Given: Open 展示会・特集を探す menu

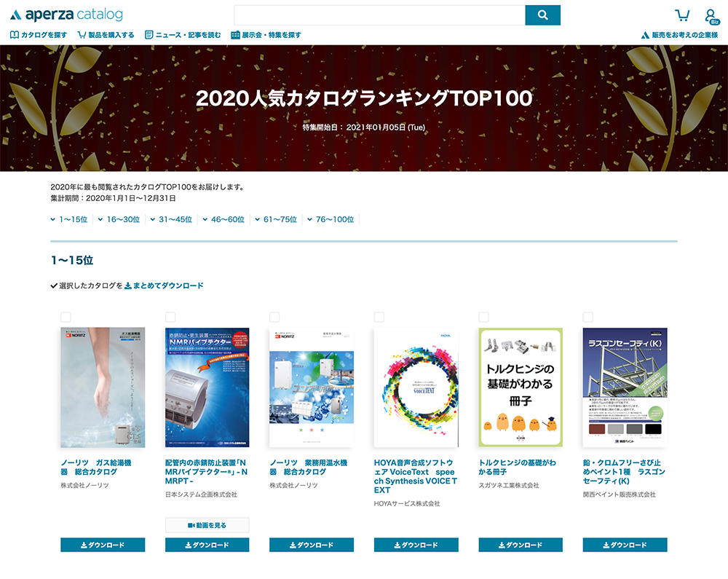Looking at the screenshot, I should click(266, 35).
